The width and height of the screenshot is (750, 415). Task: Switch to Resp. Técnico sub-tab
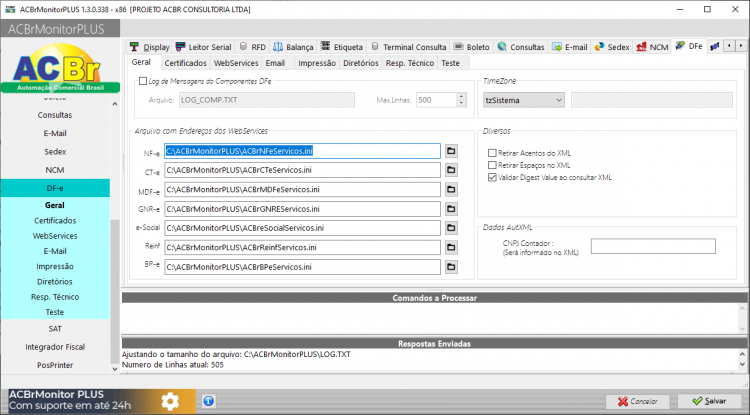[x=410, y=63]
